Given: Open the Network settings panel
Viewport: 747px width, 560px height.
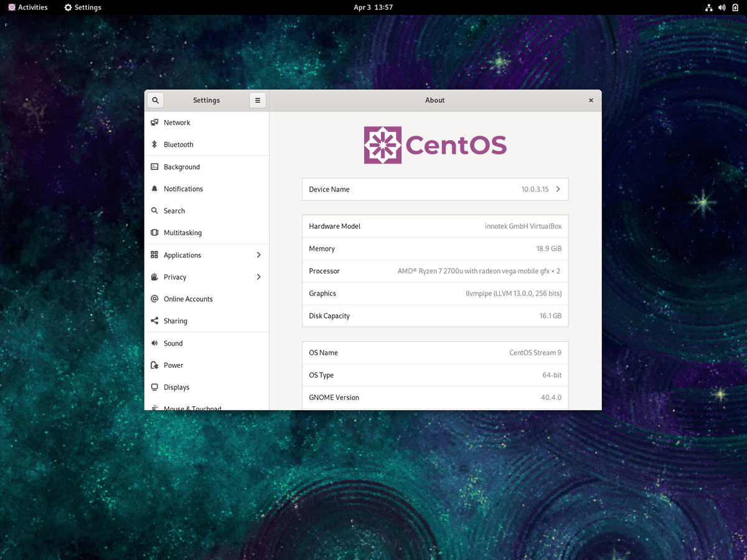Looking at the screenshot, I should [207, 123].
